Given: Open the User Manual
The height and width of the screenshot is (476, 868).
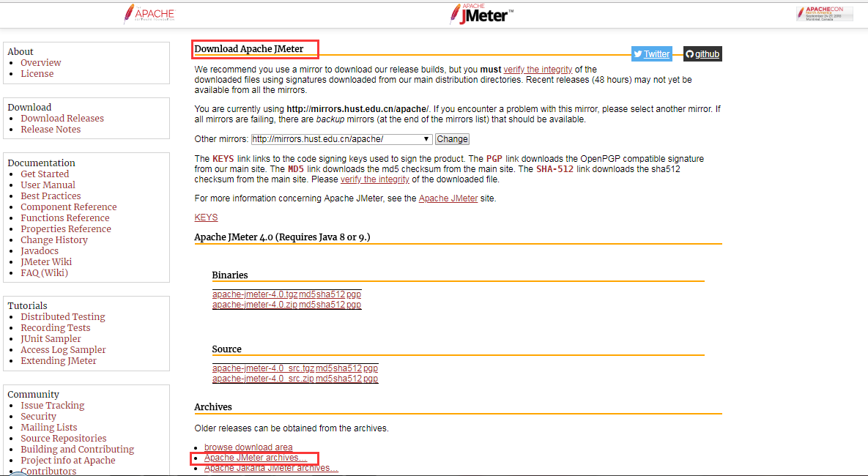Looking at the screenshot, I should tap(48, 185).
